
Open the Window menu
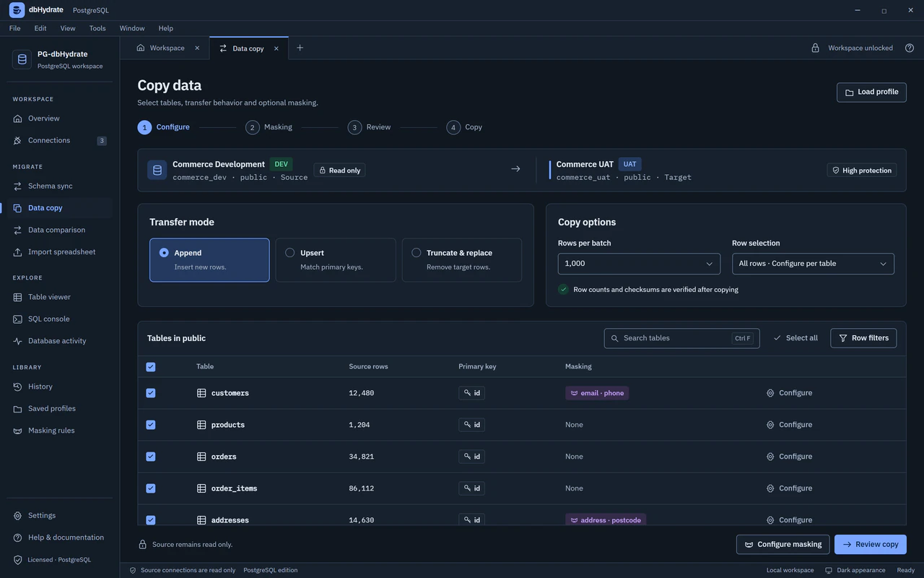132,28
